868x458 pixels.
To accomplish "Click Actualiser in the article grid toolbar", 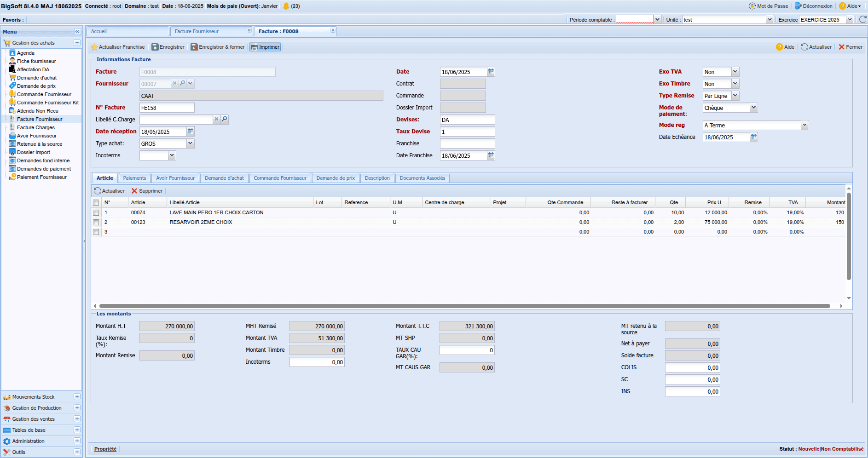I will pyautogui.click(x=109, y=191).
